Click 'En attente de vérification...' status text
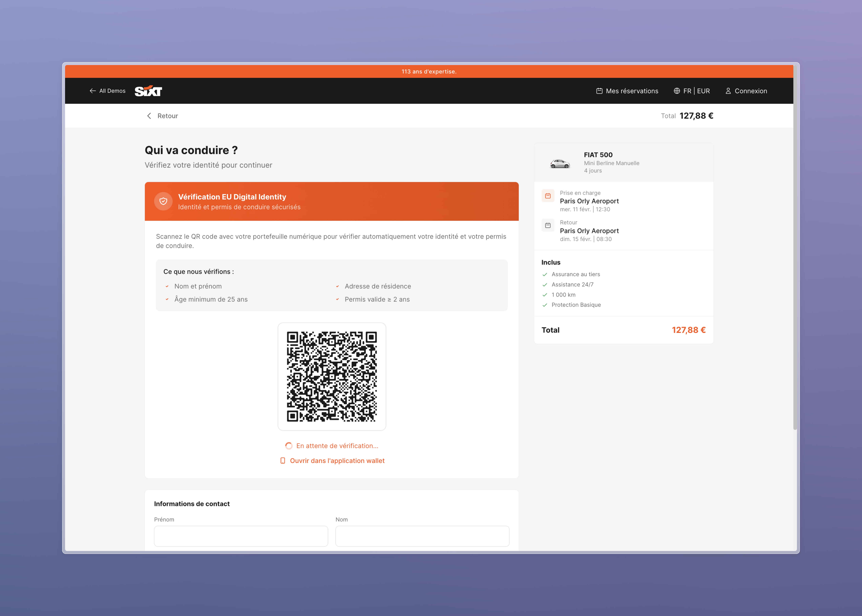The image size is (862, 616). tap(337, 446)
